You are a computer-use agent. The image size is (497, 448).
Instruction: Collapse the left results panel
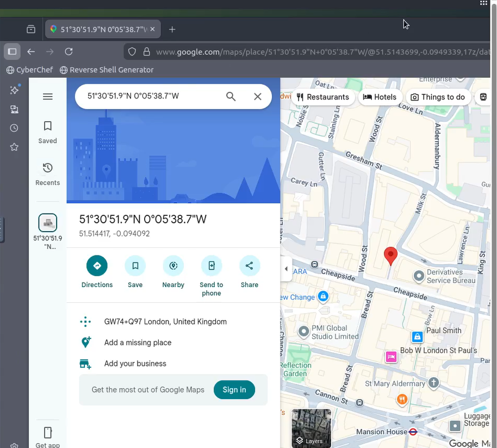(x=285, y=268)
